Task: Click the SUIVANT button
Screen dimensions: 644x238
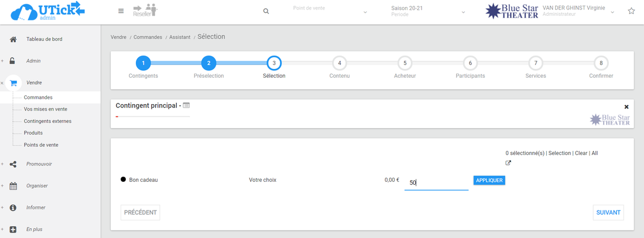Action: pyautogui.click(x=608, y=212)
